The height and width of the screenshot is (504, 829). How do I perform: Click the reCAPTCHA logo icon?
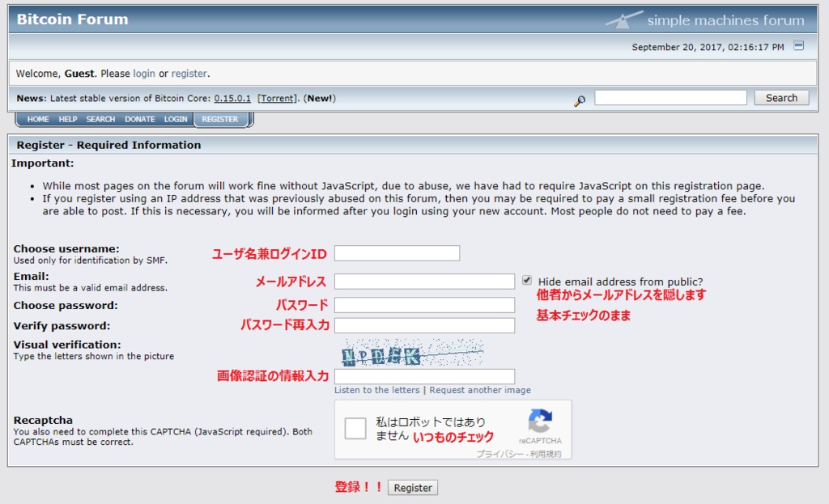540,421
